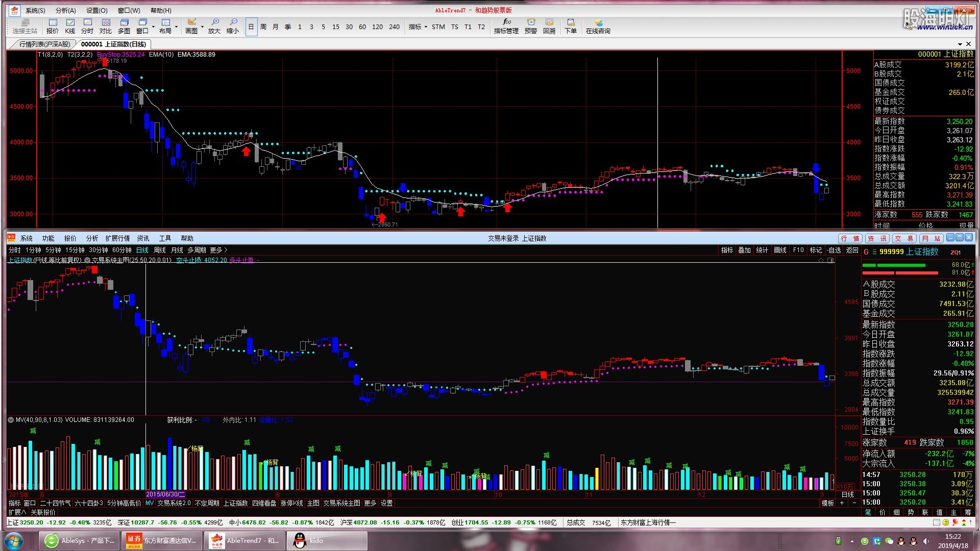Click the 画线 draw line button

[x=780, y=250]
